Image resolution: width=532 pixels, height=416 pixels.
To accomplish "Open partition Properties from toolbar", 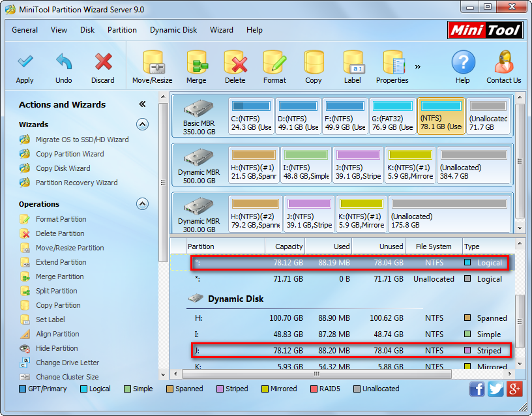I will pyautogui.click(x=394, y=62).
